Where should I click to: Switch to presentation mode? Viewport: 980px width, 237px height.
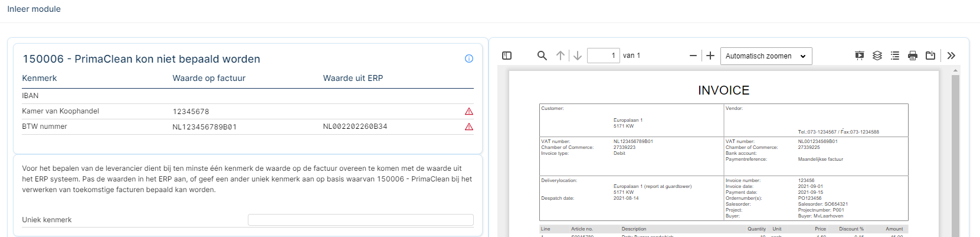click(860, 56)
